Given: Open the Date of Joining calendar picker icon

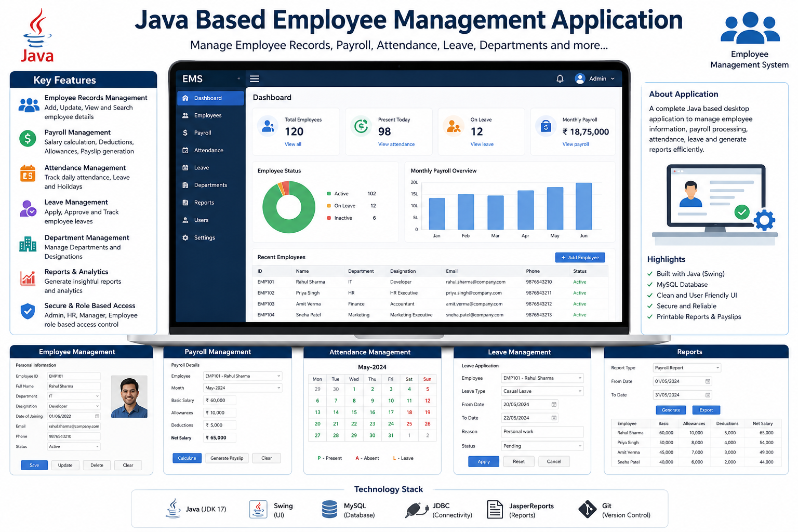Looking at the screenshot, I should (x=97, y=416).
